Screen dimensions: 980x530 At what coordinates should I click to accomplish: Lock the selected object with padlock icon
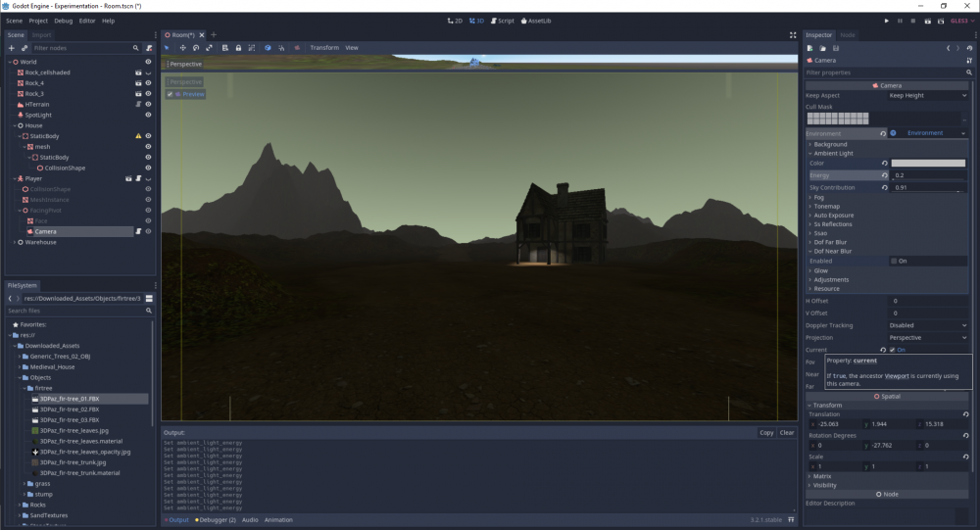238,47
